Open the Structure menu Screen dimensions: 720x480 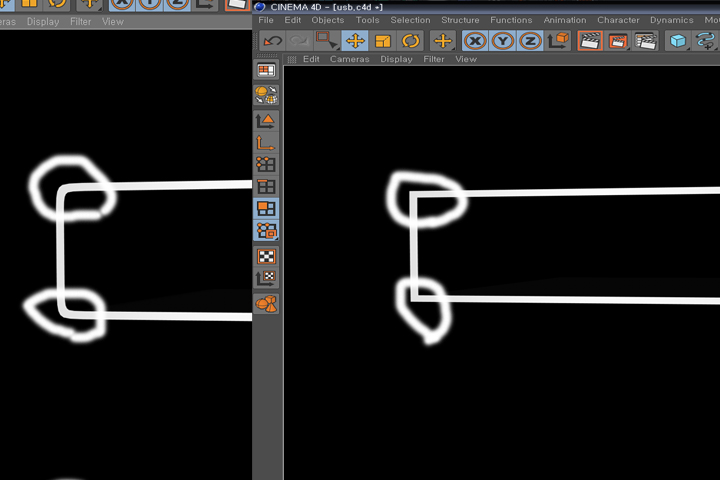[x=460, y=20]
